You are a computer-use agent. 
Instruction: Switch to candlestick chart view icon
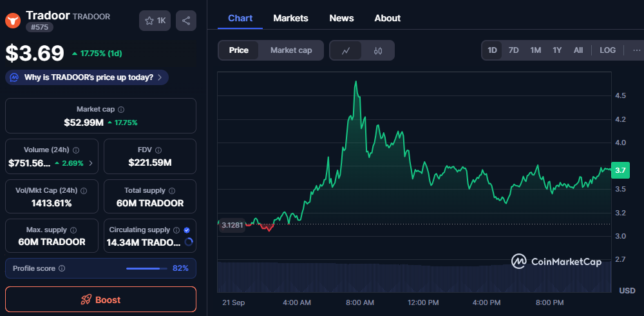coord(378,50)
